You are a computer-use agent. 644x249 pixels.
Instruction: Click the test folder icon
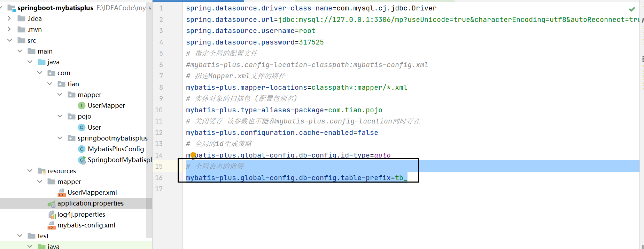click(32, 236)
